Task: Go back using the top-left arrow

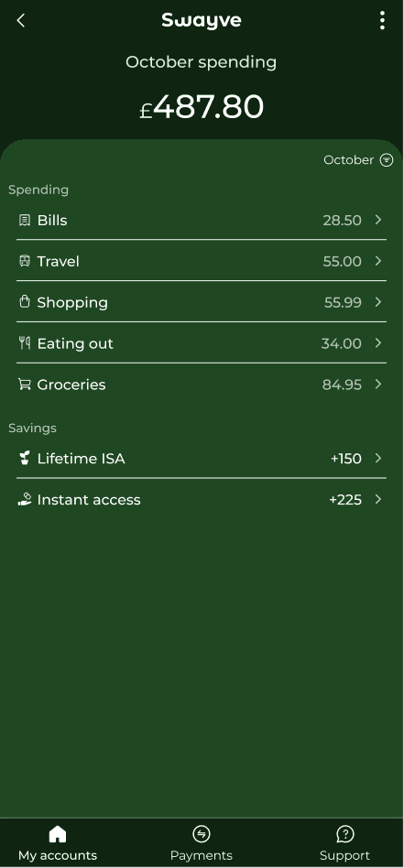Action: pyautogui.click(x=21, y=20)
